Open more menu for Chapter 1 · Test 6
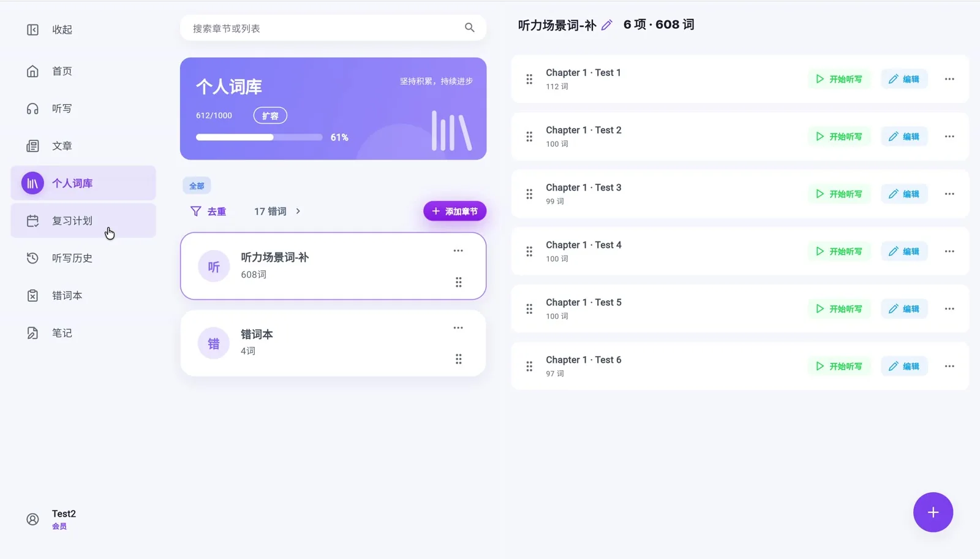 [x=949, y=366]
